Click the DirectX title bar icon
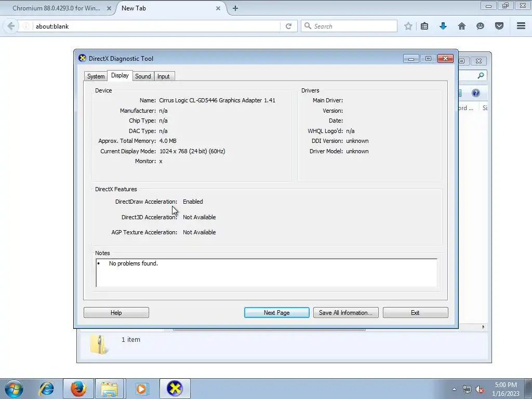Screen dimensions: 532x399 pos(82,58)
